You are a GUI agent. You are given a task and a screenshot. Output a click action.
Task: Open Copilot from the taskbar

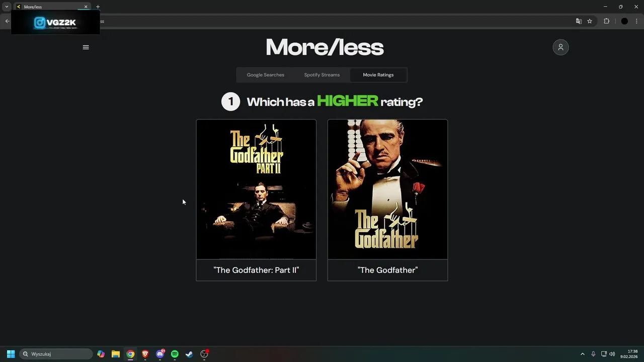[x=101, y=354]
